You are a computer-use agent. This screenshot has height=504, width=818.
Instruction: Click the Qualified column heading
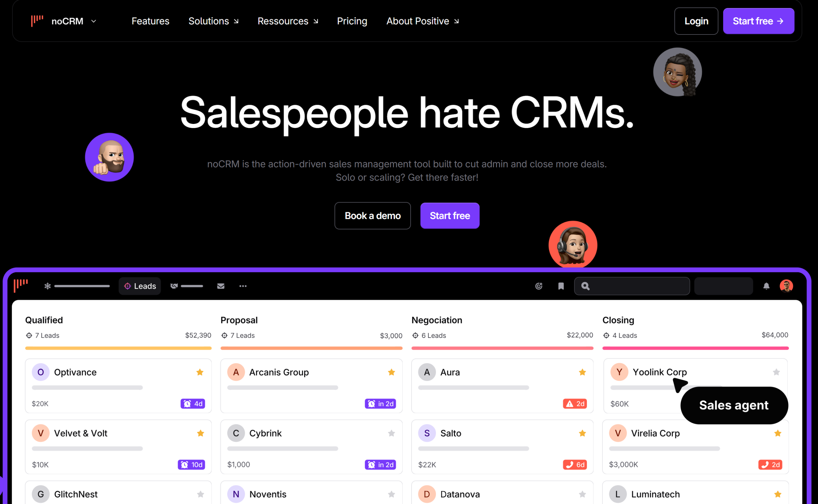pos(44,320)
